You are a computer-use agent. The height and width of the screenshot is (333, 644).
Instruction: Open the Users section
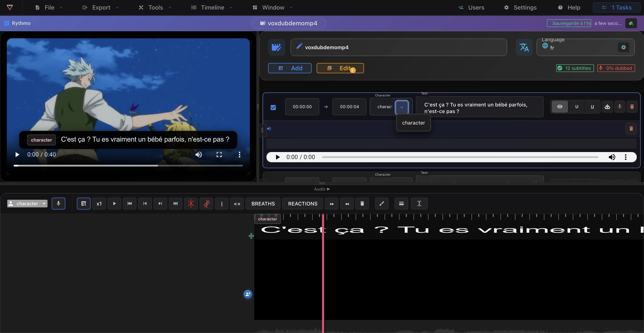471,7
